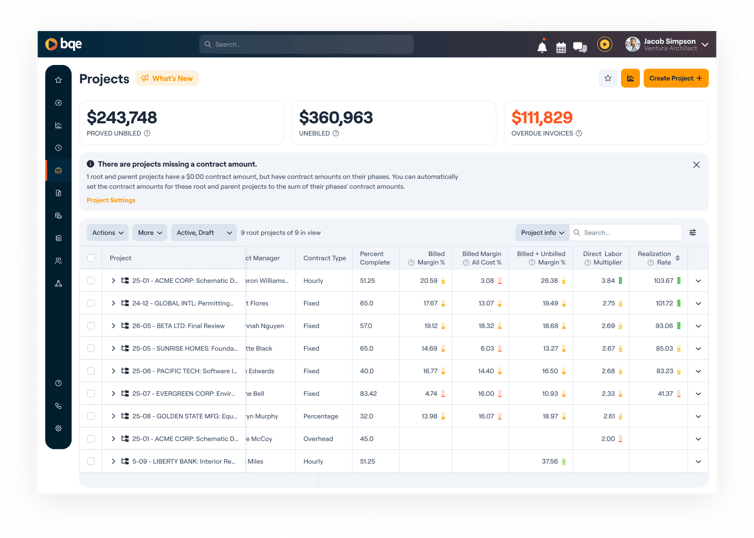754x538 pixels.
Task: Check the 24-12 GLOBAL INTL row
Action: tap(91, 303)
